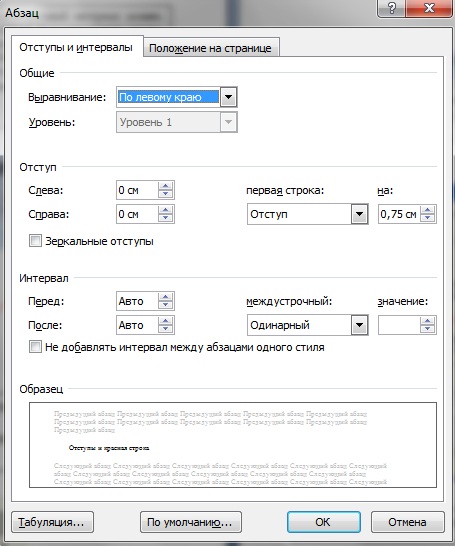Click the Перед spacing input field
This screenshot has width=455, height=547.
tap(137, 301)
